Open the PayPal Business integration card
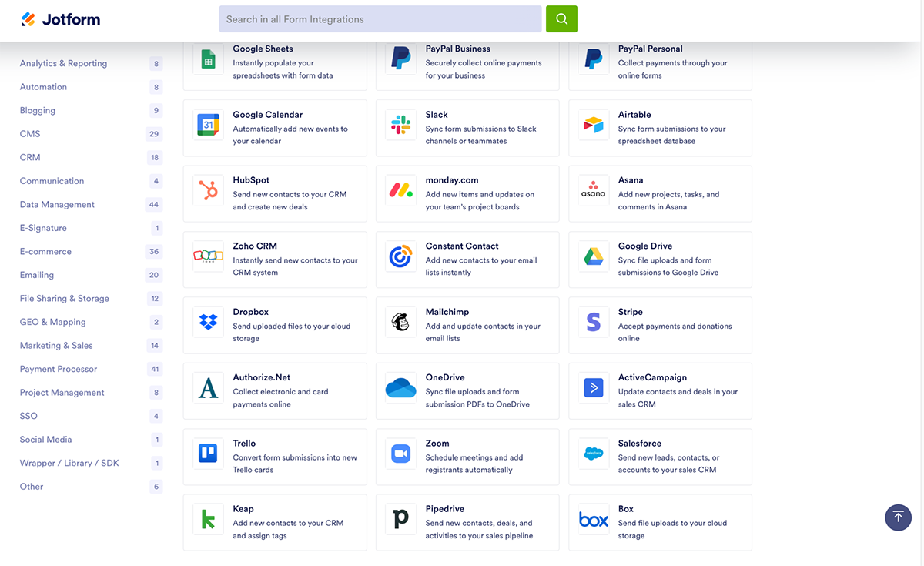This screenshot has height=566, width=924. tap(467, 62)
